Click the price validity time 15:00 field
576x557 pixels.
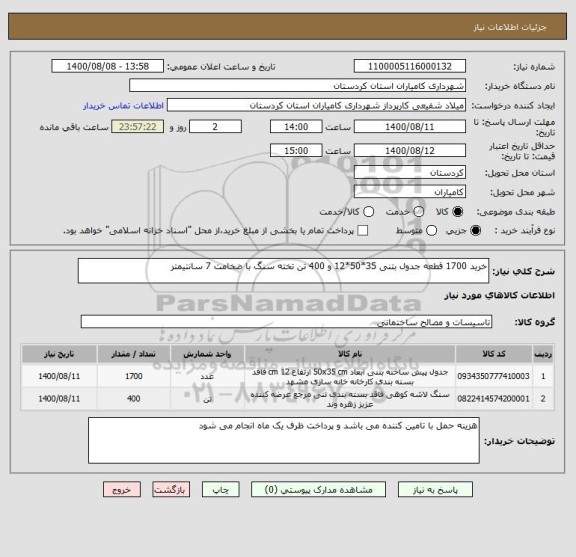(296, 151)
